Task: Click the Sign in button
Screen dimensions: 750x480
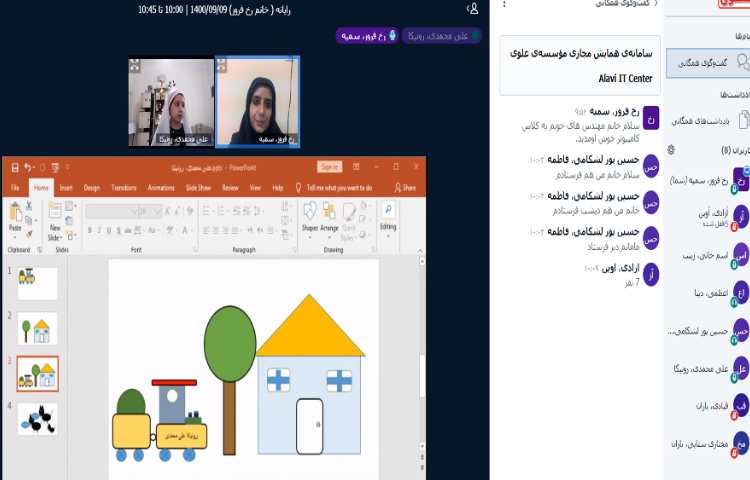Action: click(x=329, y=167)
